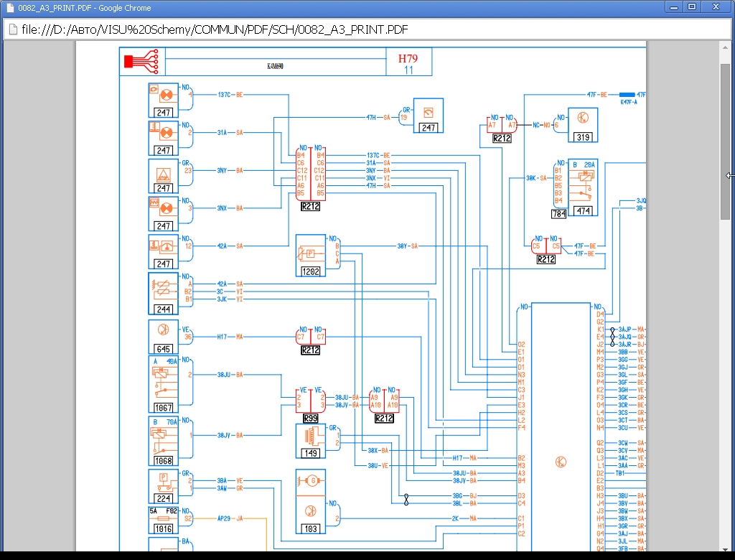The width and height of the screenshot is (735, 560).
Task: Click the page icon left of the URL
Action: (x=13, y=29)
